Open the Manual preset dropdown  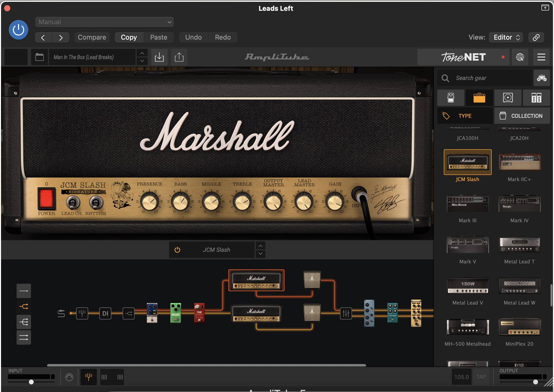(x=104, y=22)
